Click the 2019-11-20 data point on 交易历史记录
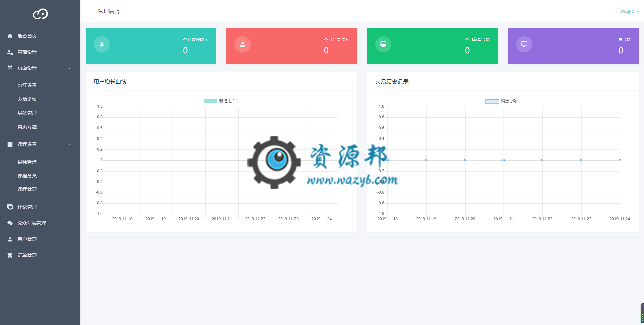Viewport: 644px width, 325px height. coord(465,160)
